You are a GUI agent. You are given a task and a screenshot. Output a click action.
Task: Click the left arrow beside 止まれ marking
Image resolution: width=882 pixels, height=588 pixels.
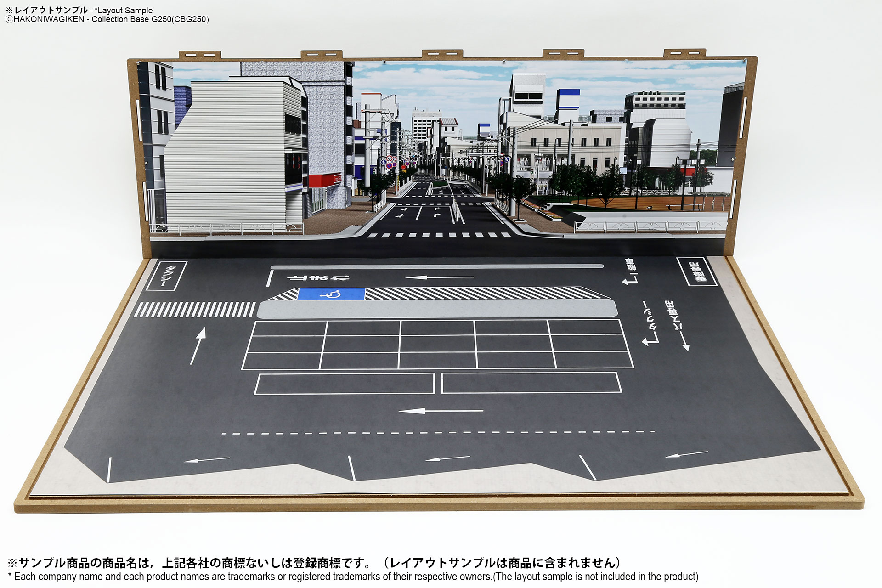click(x=440, y=277)
